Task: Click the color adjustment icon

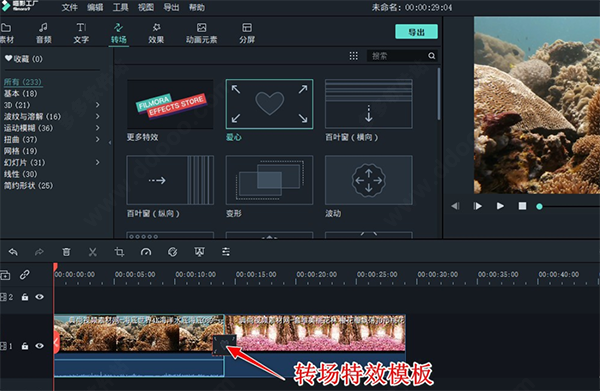Action: [173, 252]
